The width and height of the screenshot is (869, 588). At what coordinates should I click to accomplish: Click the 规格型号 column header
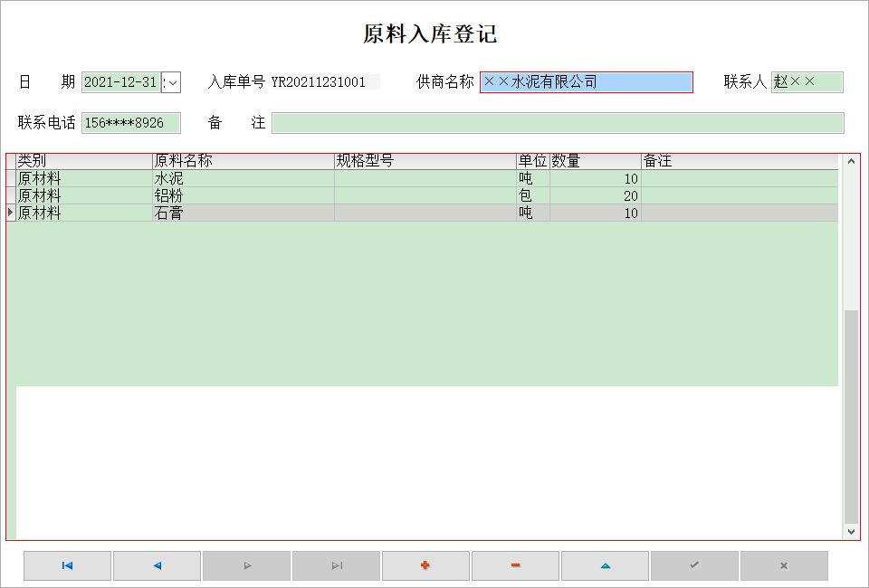coord(425,161)
